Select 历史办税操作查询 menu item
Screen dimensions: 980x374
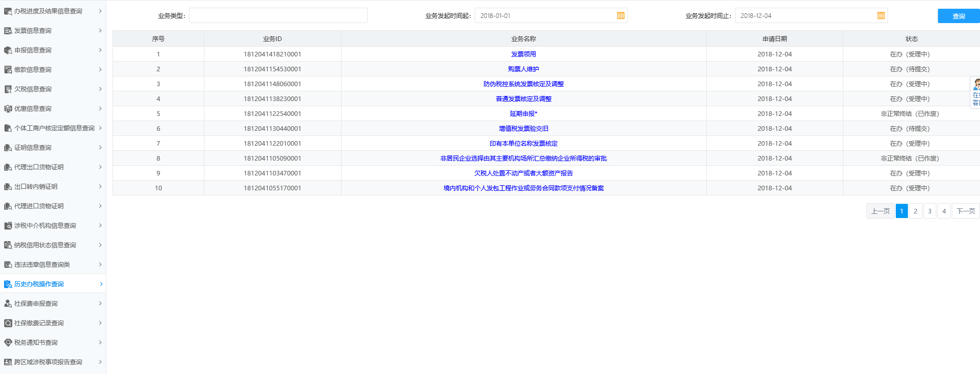tap(39, 284)
